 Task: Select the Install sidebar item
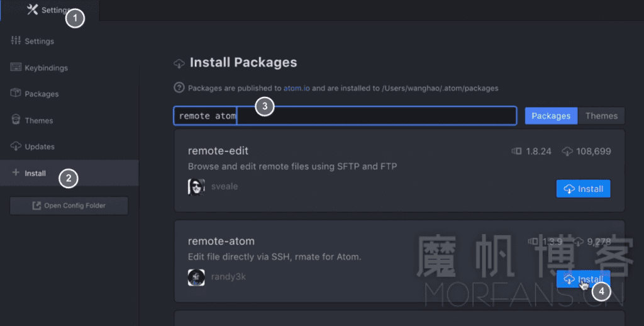click(69, 173)
